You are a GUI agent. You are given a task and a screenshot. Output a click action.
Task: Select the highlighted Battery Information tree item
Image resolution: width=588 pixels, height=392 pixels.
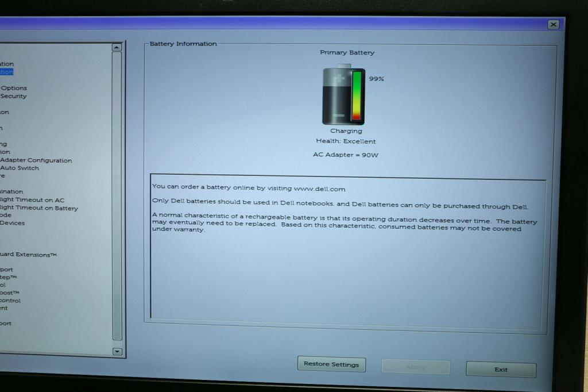[x=6, y=72]
